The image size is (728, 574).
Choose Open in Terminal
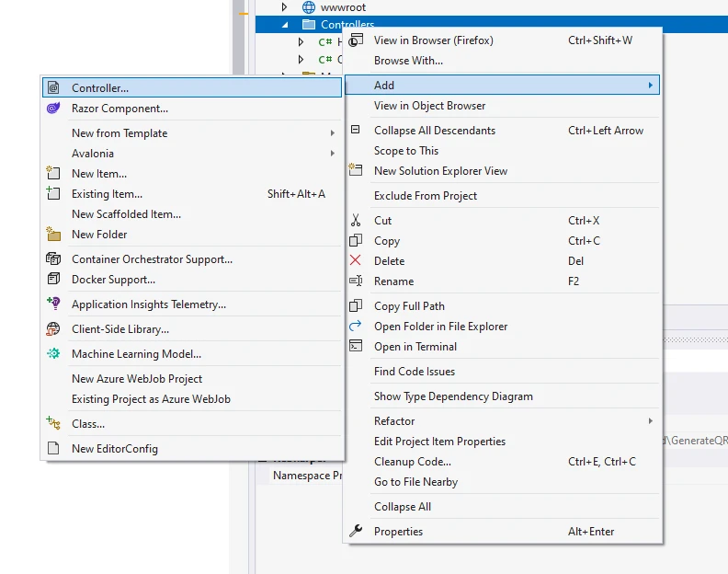(415, 347)
